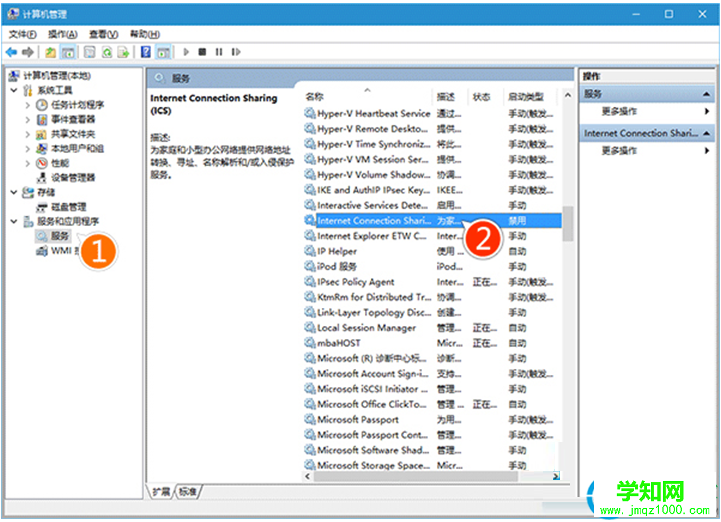
Task: Collapse the 存储 tree node
Action: 14,192
